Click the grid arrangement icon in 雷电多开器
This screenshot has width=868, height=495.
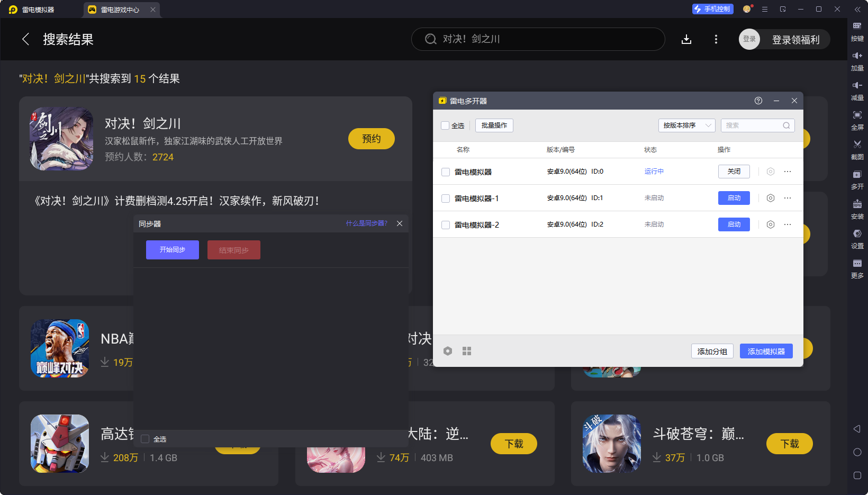467,351
